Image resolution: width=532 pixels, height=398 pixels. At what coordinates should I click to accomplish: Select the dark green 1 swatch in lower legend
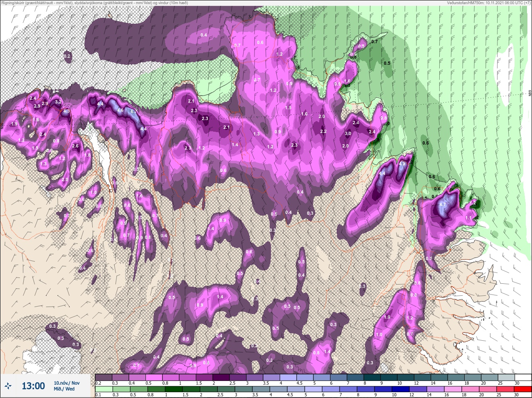[174, 389]
